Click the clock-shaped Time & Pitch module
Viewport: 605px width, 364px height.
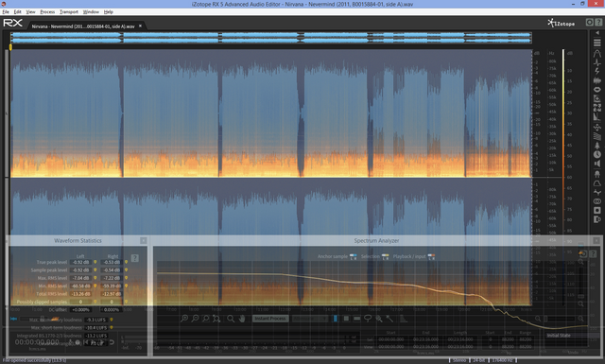pyautogui.click(x=596, y=154)
